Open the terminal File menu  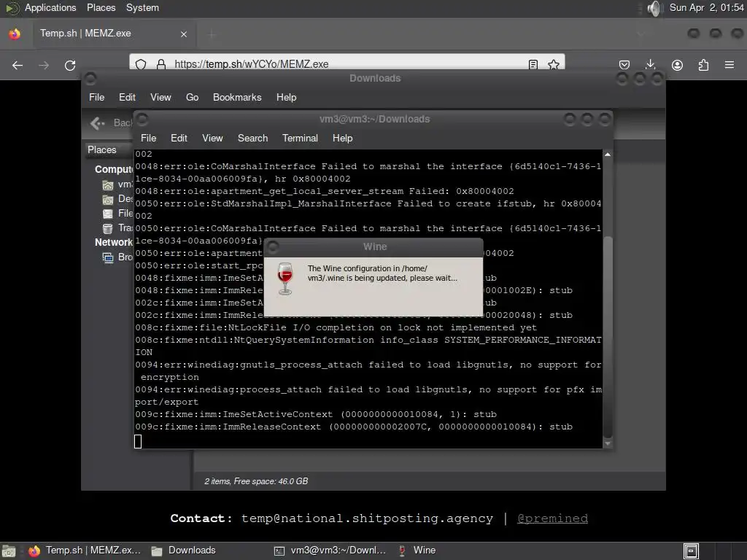[149, 138]
